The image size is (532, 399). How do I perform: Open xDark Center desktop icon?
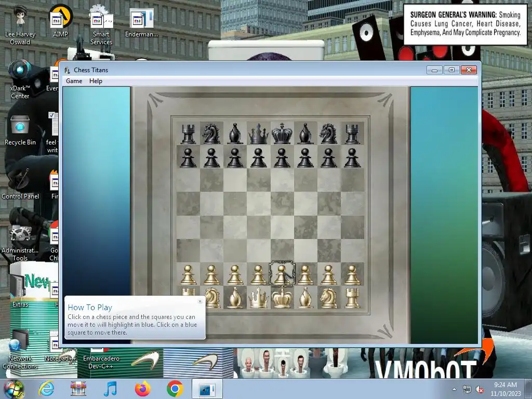point(20,79)
